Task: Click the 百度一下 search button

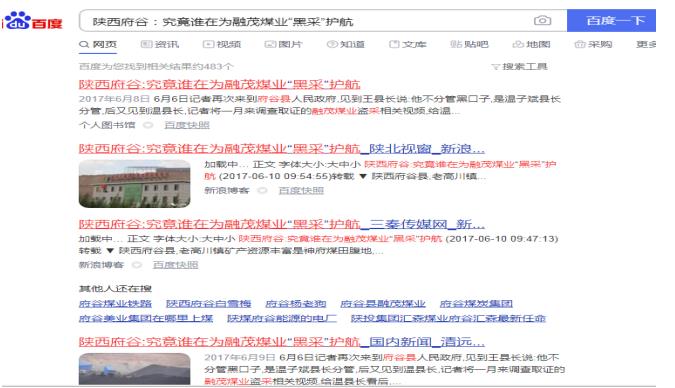Action: tap(611, 20)
